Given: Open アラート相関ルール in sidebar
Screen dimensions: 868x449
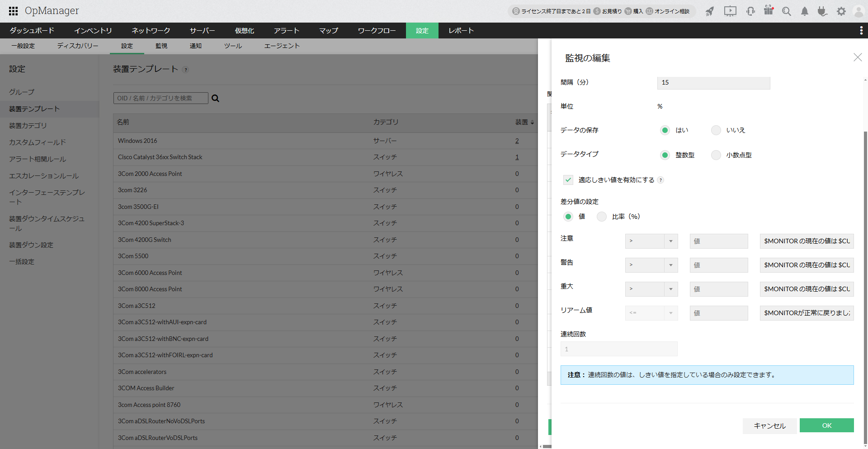Looking at the screenshot, I should (38, 159).
